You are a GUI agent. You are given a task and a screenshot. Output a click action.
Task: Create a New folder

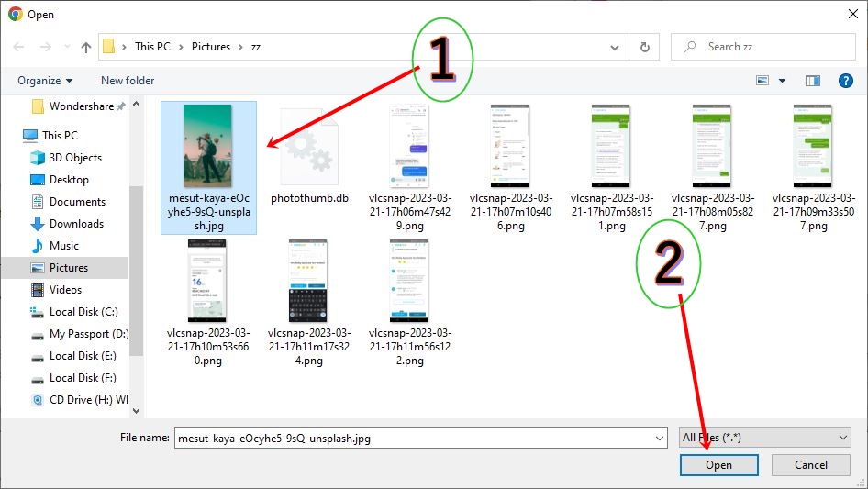pyautogui.click(x=128, y=81)
